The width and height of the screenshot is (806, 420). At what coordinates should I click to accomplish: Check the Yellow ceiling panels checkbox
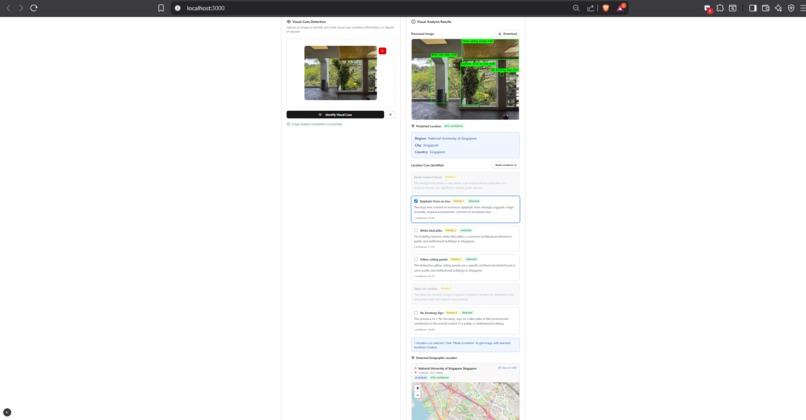[416, 259]
